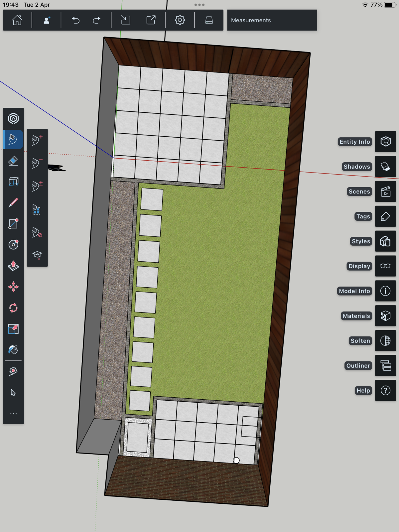The height and width of the screenshot is (532, 399).
Task: Open the Entity Info panel
Action: click(385, 142)
